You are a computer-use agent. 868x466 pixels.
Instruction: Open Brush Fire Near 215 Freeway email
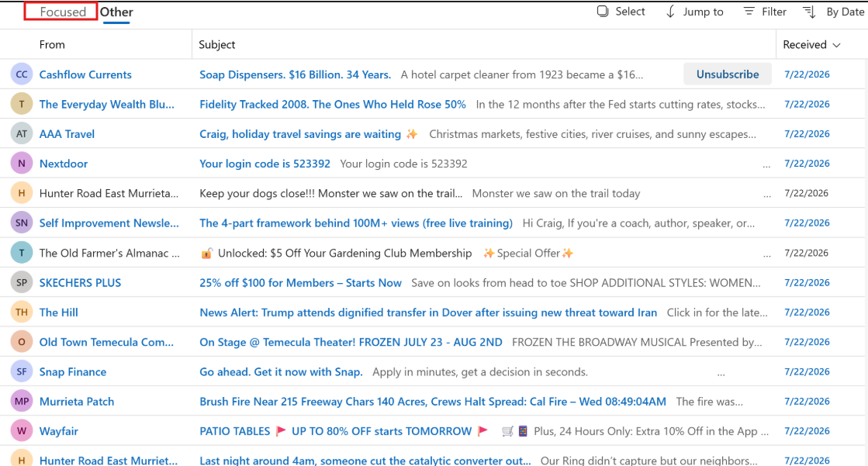433,401
